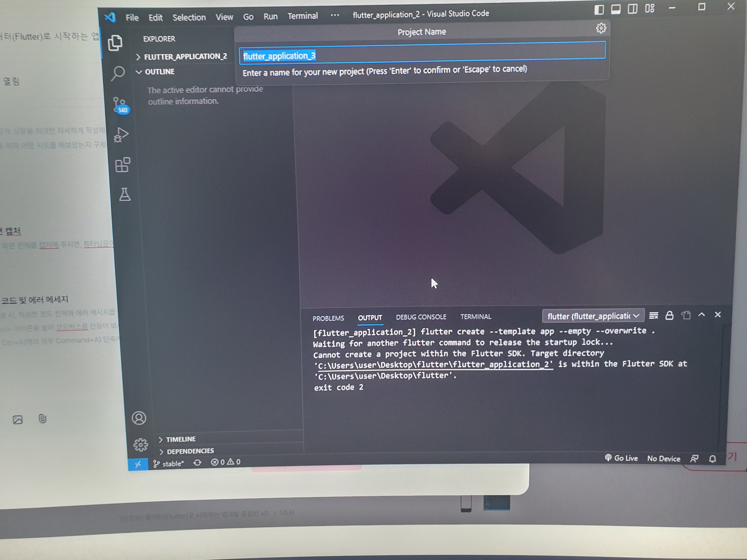Click the 'Waiting for another flutter command' line
Viewport: 747px width, 560px height.
pos(463,343)
